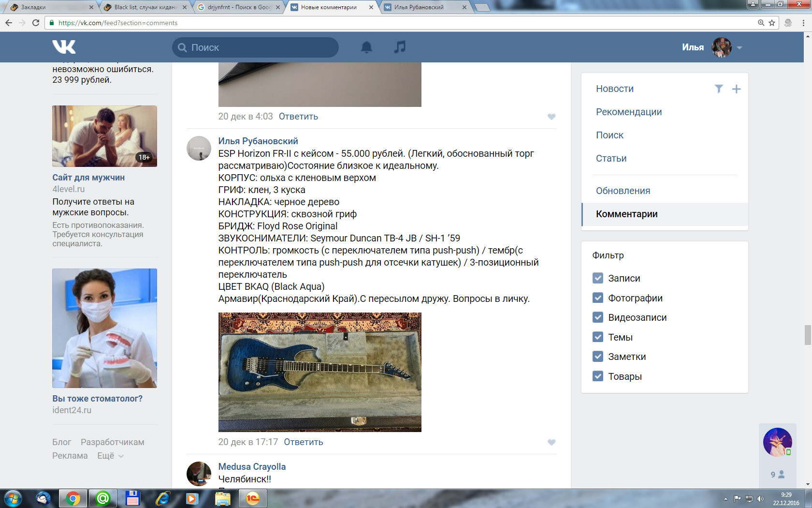Go back with browser back arrow
812x508 pixels.
click(9, 23)
